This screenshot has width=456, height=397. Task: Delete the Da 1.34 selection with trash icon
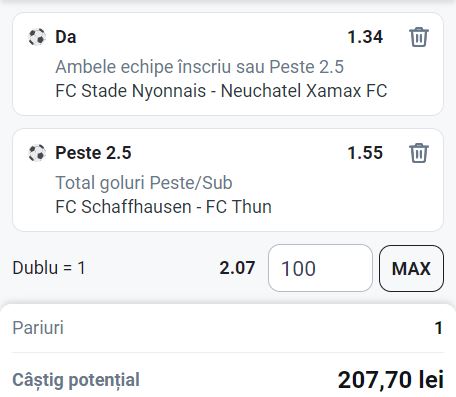tap(419, 37)
